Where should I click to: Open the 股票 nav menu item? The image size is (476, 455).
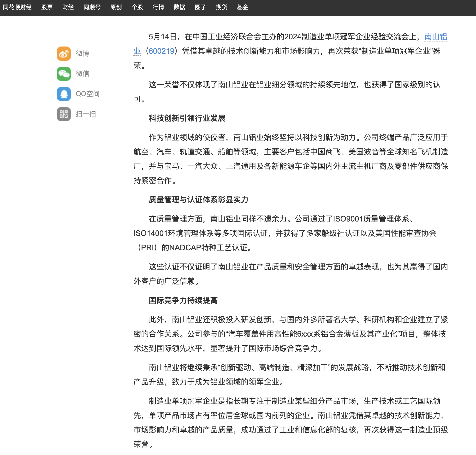coord(47,7)
